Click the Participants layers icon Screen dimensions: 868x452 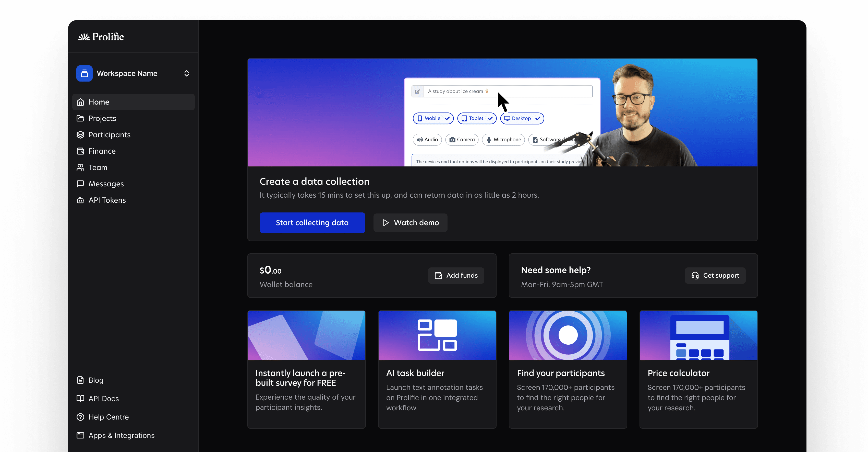80,134
